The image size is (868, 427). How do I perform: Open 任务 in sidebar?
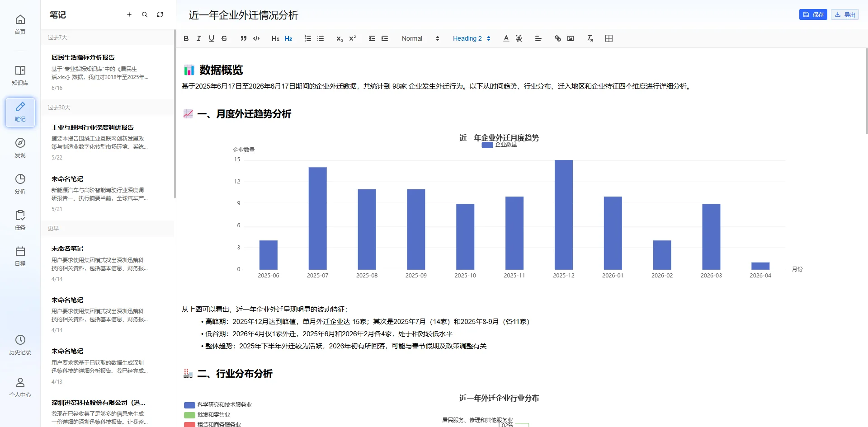20,220
